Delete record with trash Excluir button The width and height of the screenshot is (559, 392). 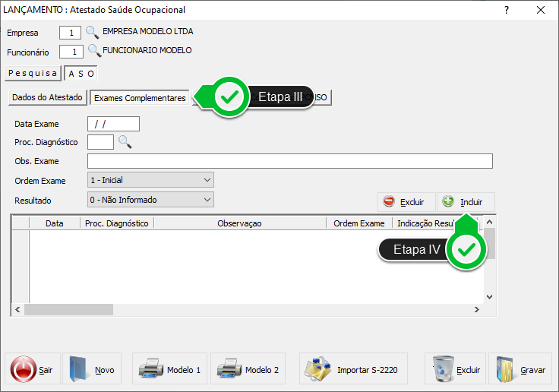coord(454,370)
